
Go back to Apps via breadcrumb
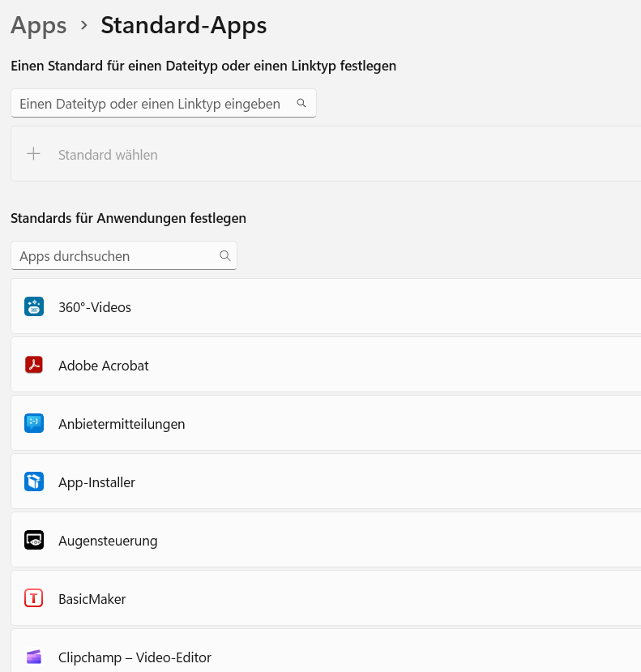click(x=38, y=26)
